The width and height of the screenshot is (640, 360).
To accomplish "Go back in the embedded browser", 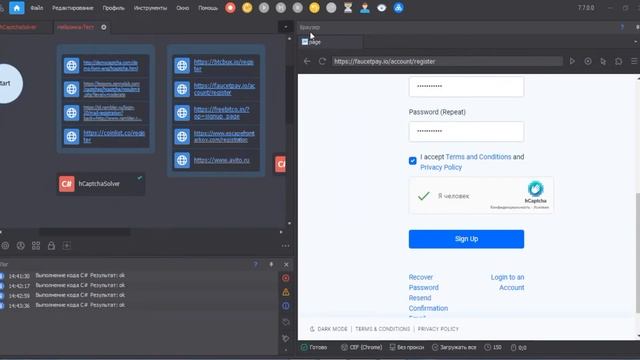I will 307,61.
